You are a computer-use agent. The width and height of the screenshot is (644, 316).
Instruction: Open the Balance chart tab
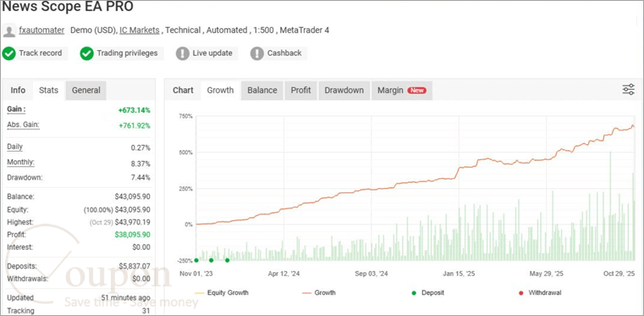click(262, 90)
